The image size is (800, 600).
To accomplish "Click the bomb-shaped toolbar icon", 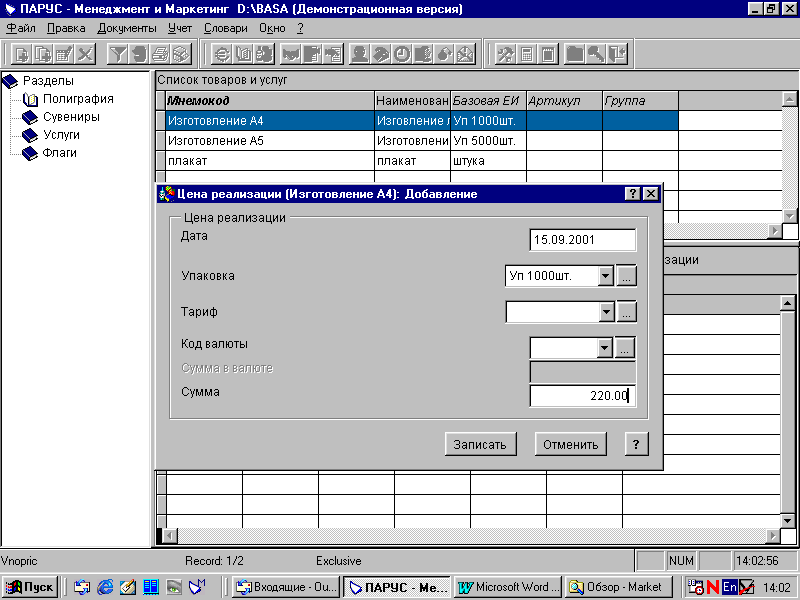I will (444, 54).
